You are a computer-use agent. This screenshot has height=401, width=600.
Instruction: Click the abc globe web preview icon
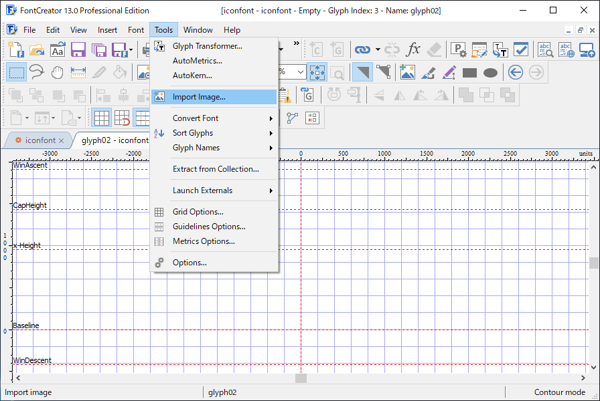566,49
